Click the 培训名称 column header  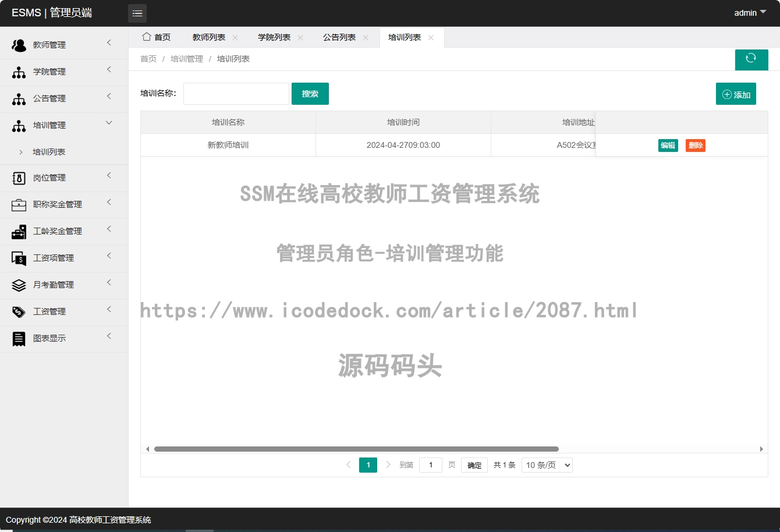pos(228,122)
